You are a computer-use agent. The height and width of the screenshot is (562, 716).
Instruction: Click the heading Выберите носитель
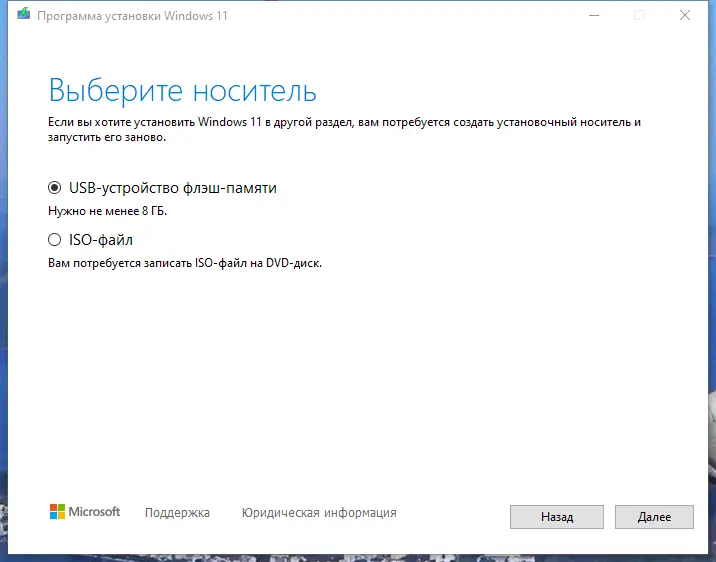tap(182, 91)
